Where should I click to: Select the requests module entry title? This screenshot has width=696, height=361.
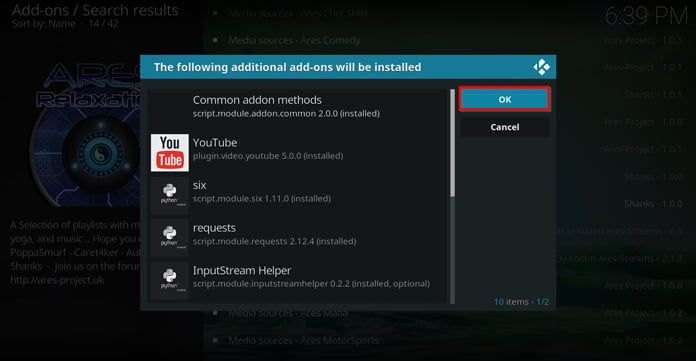214,228
